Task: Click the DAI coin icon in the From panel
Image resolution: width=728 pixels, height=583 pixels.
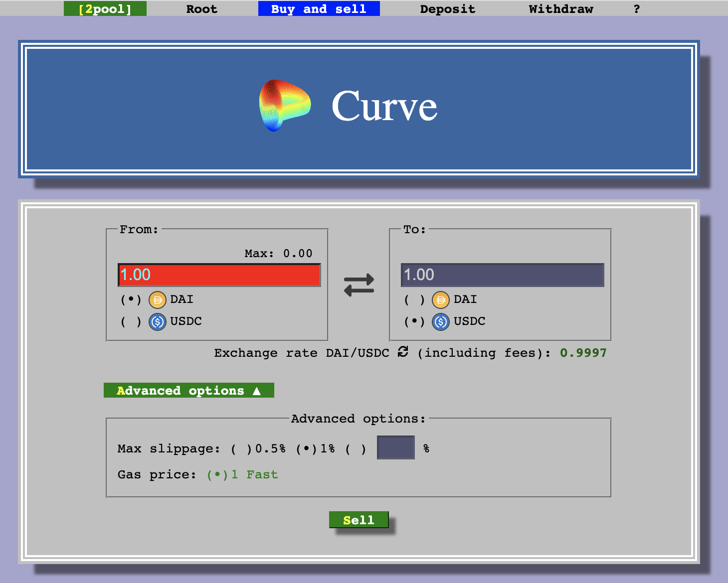Action: [x=158, y=299]
